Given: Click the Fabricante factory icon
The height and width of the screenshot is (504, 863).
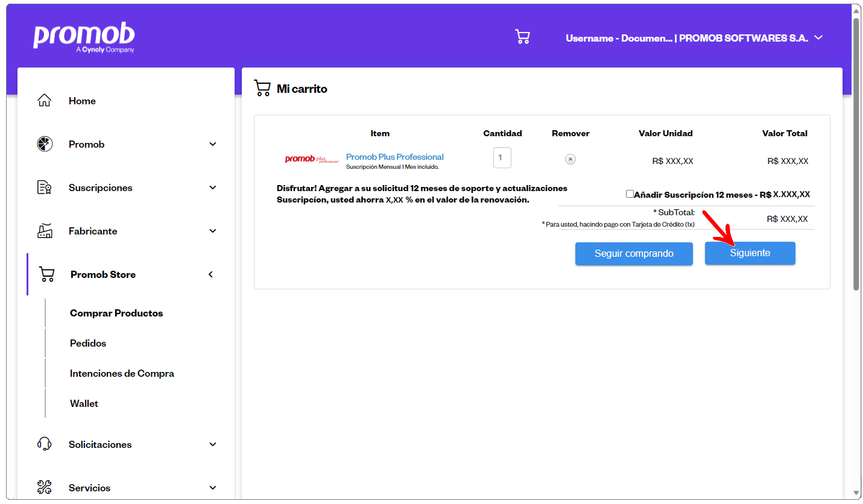Looking at the screenshot, I should click(x=45, y=231).
